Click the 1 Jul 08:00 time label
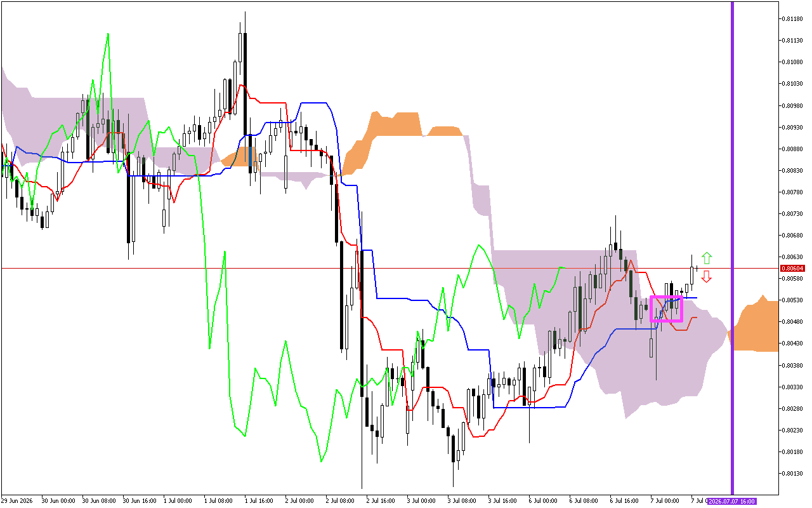This screenshot has height=508, width=812. point(218,501)
